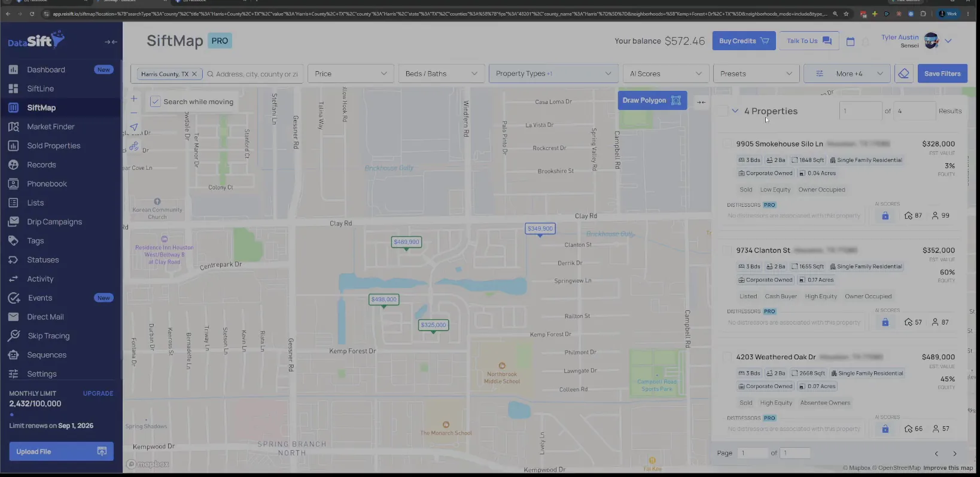The image size is (980, 477).
Task: Center map on my location arrow
Action: coord(134,127)
